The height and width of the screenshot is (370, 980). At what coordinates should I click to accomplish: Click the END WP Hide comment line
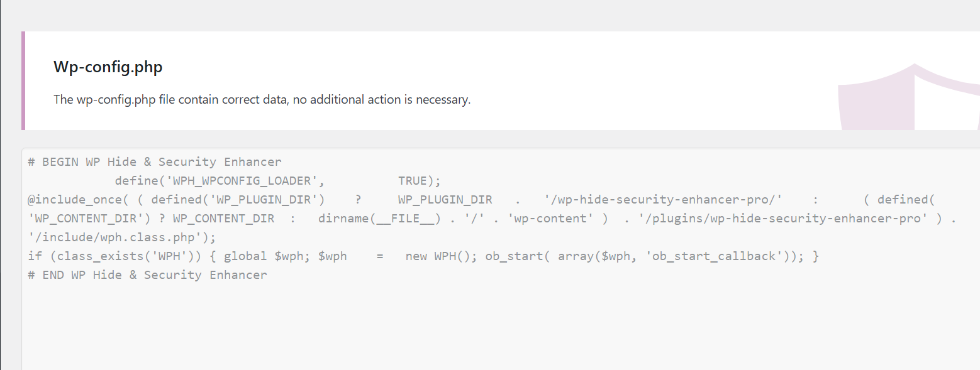[148, 275]
